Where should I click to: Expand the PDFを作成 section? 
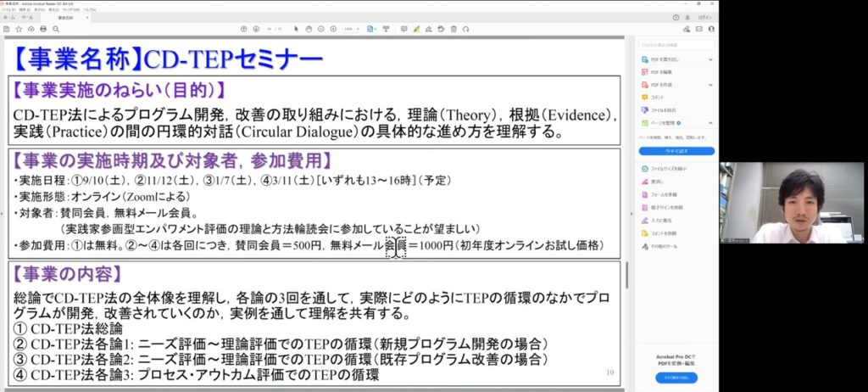point(710,85)
